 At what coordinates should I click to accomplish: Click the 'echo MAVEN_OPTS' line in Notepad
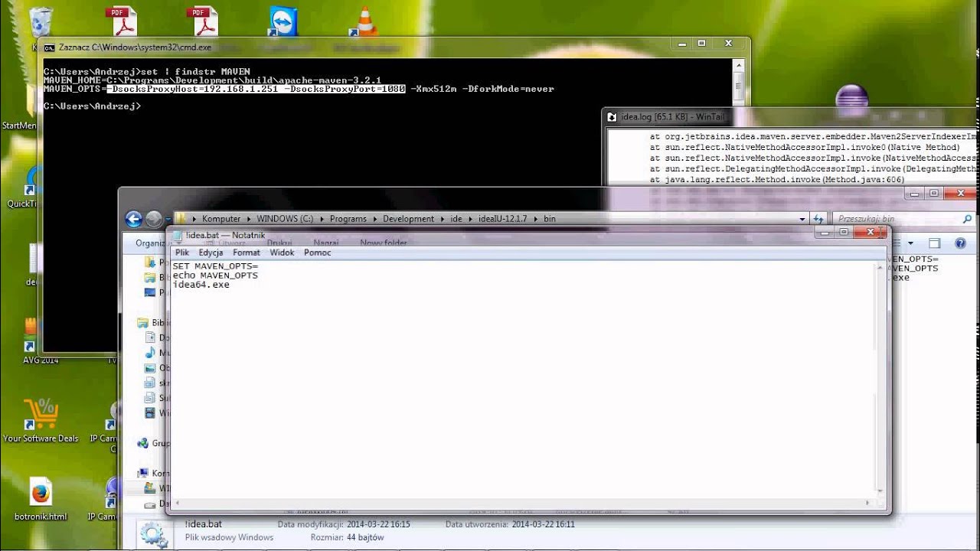[x=215, y=275]
